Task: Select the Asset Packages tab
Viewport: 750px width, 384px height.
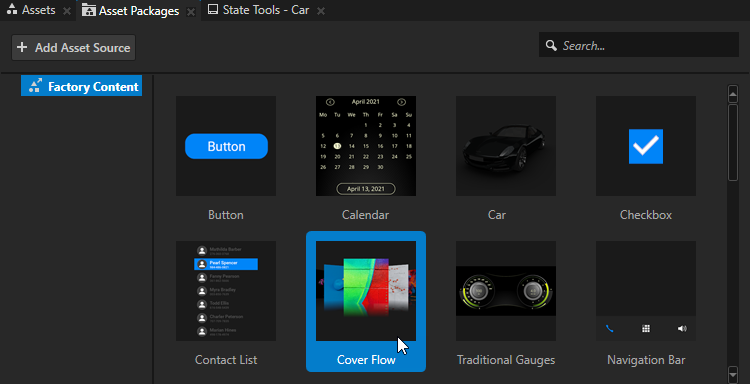Action: tap(139, 11)
